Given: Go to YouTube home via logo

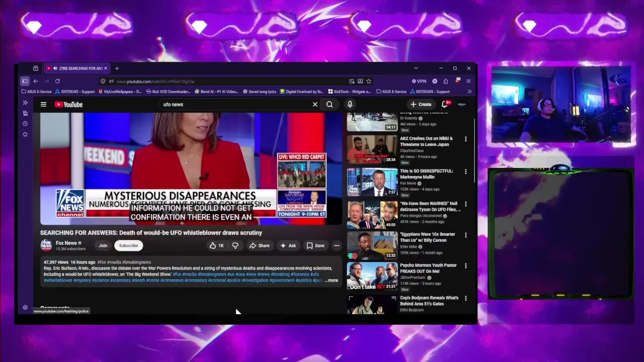Looking at the screenshot, I should coord(68,105).
